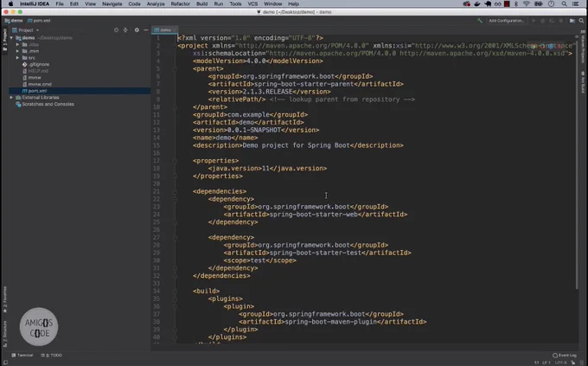Viewport: 588px width, 366px height.
Task: Toggle the Maven Projects side tab
Action: pyautogui.click(x=583, y=48)
